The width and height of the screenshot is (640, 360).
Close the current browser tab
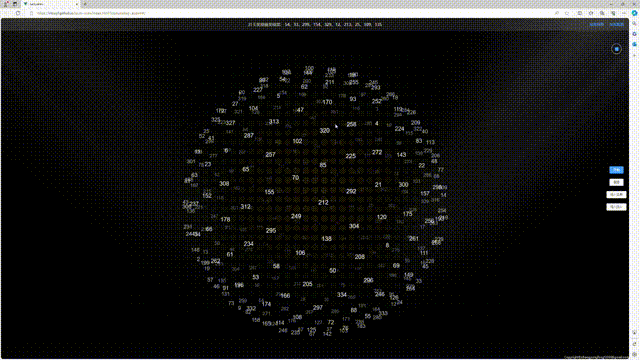tap(77, 4)
